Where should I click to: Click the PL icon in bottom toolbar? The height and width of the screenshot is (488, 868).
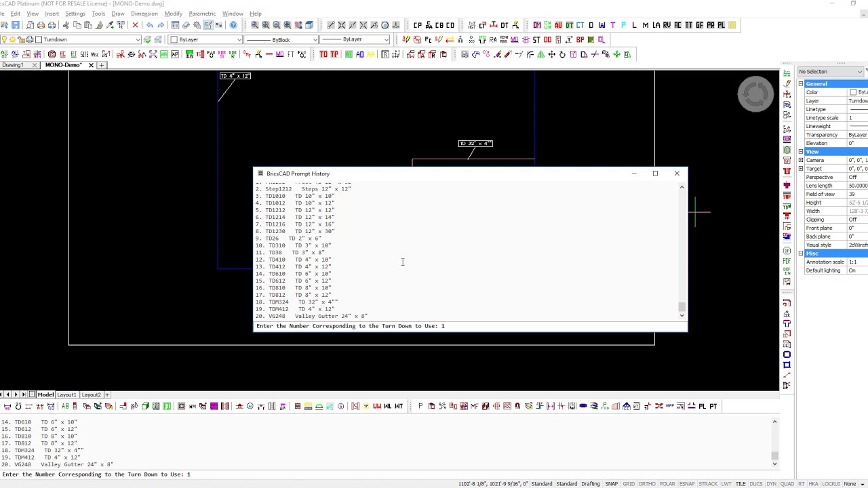(702, 406)
